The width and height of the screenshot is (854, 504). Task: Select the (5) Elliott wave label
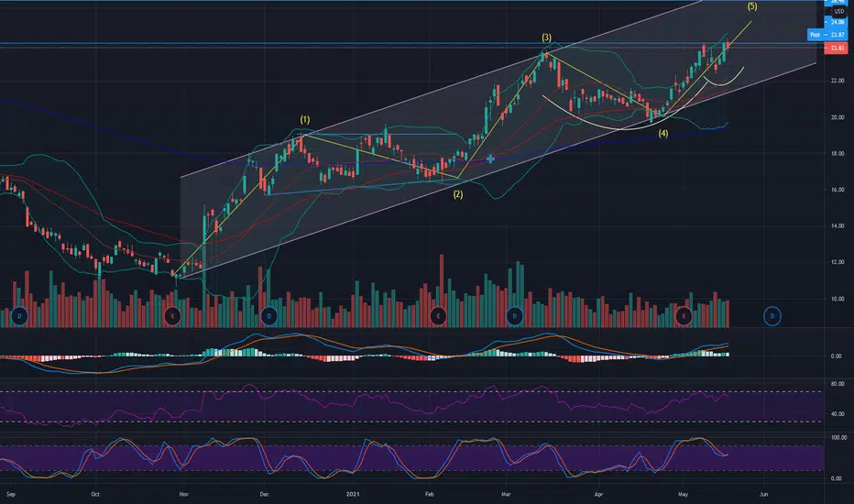point(752,6)
